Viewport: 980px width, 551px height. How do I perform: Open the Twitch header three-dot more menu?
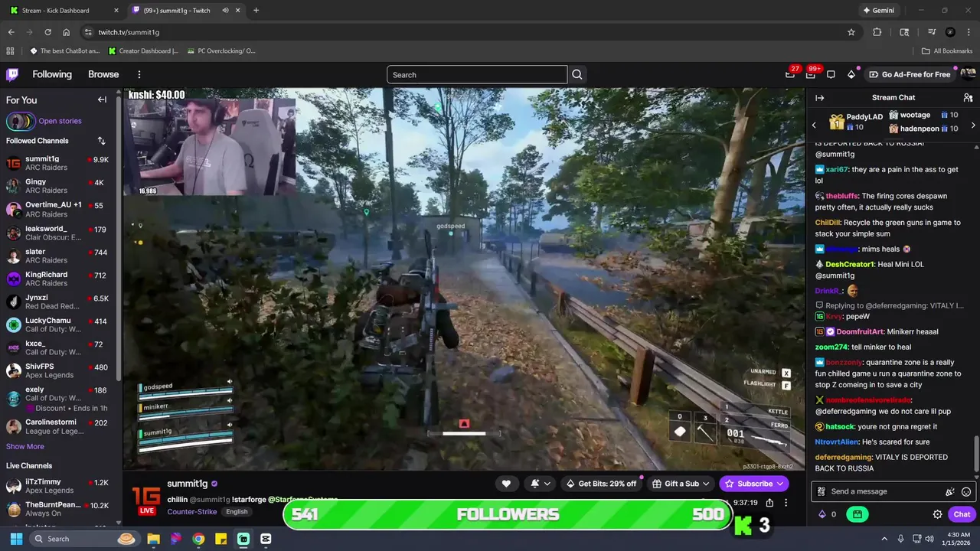139,74
